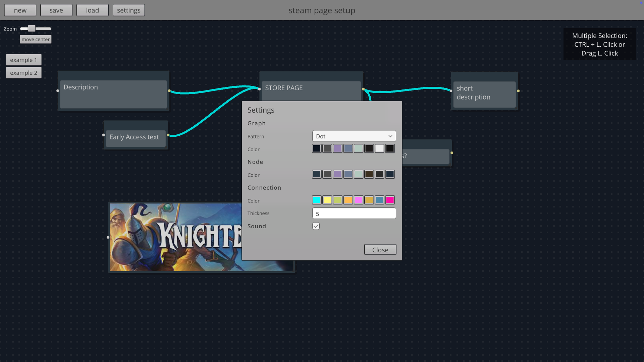Image resolution: width=644 pixels, height=362 pixels.
Task: Click the output port of short description node
Action: click(x=518, y=91)
